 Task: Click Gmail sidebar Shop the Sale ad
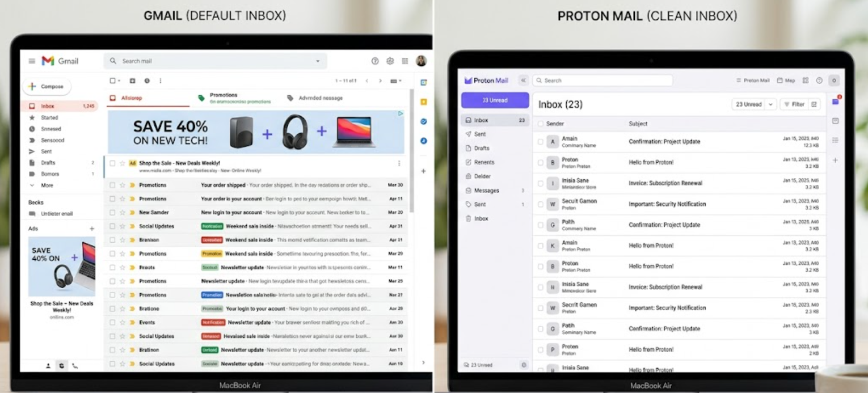(x=62, y=278)
